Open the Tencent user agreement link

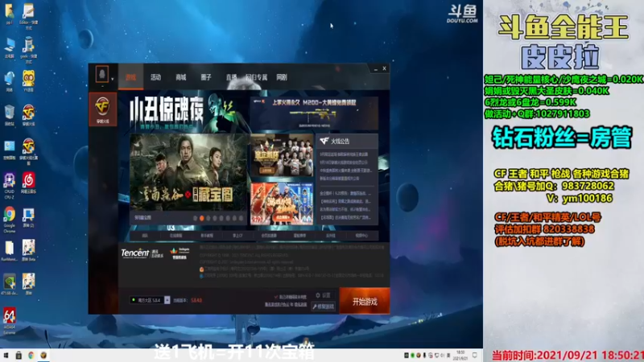[277, 305]
